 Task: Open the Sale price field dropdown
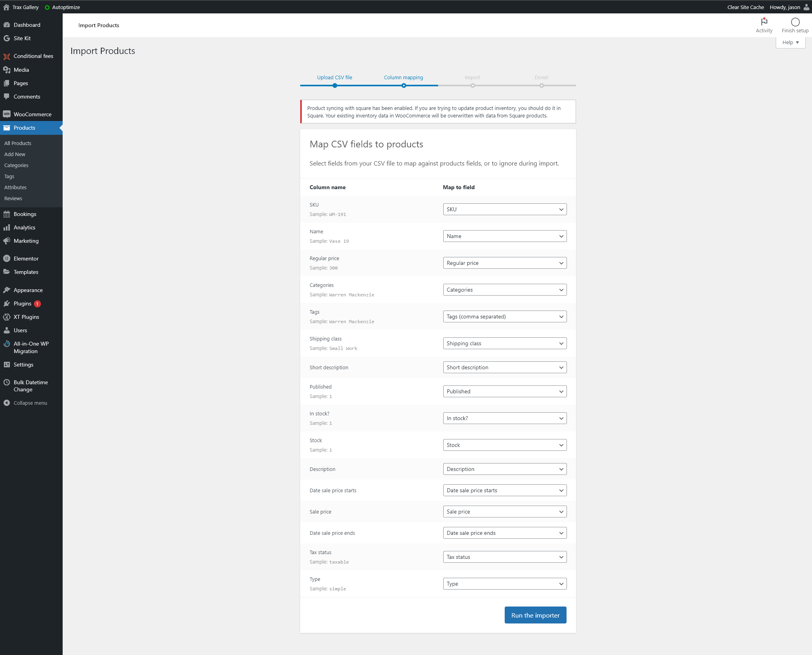[x=505, y=512]
